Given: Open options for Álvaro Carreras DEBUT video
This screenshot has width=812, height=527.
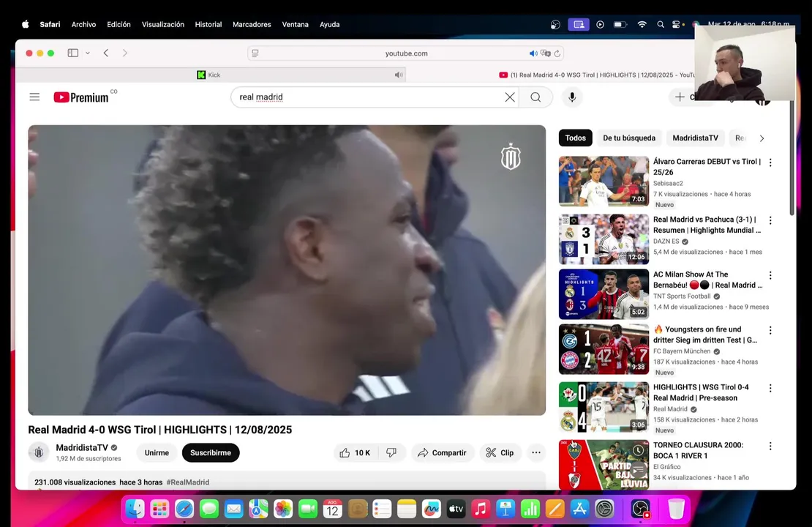Looking at the screenshot, I should click(770, 162).
